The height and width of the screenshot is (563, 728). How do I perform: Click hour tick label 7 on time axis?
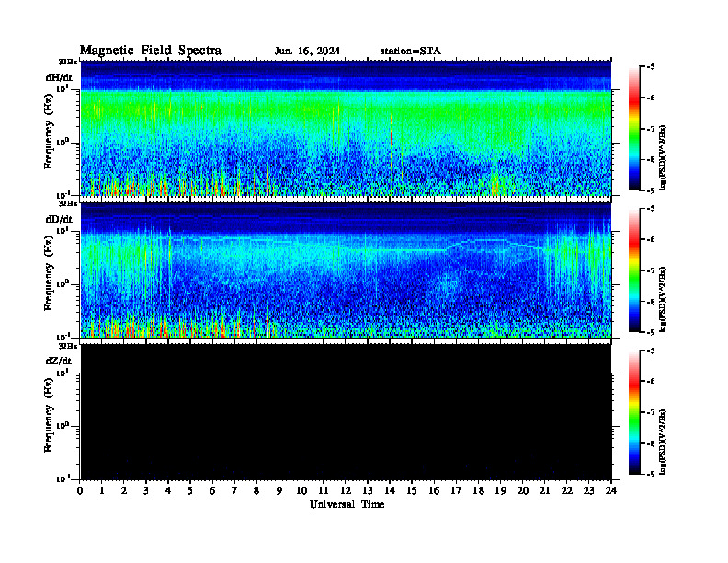point(235,491)
